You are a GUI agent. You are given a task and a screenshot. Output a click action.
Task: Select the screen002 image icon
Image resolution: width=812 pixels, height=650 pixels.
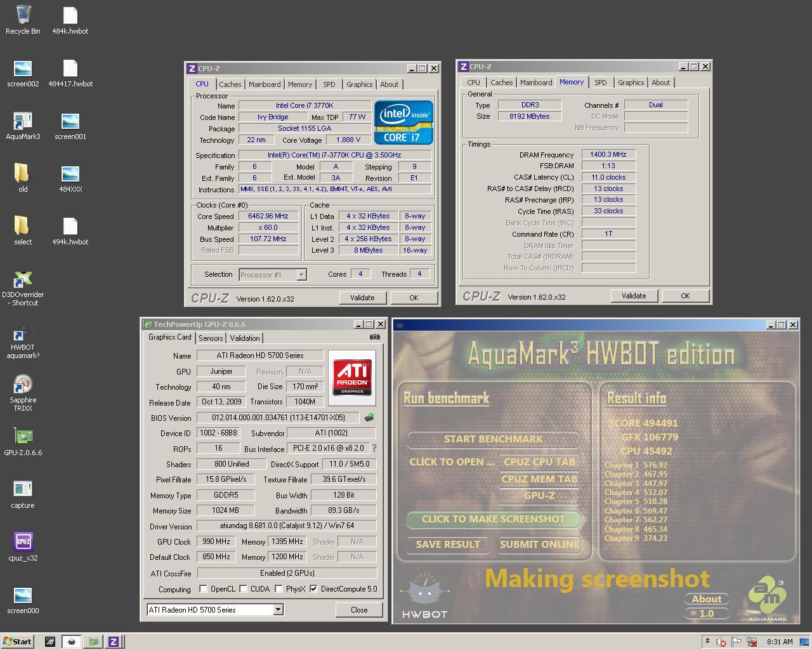(23, 73)
